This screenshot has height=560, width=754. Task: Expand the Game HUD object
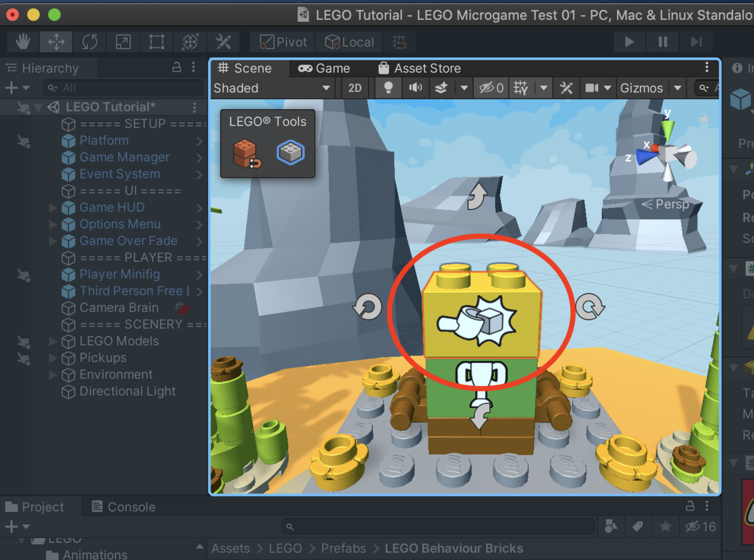click(53, 207)
